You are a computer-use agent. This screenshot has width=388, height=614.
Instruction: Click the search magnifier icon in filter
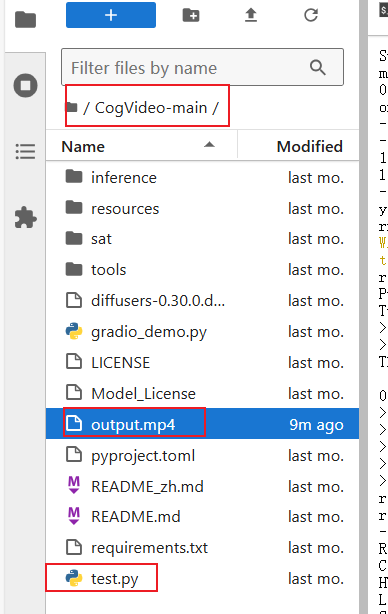[x=318, y=68]
